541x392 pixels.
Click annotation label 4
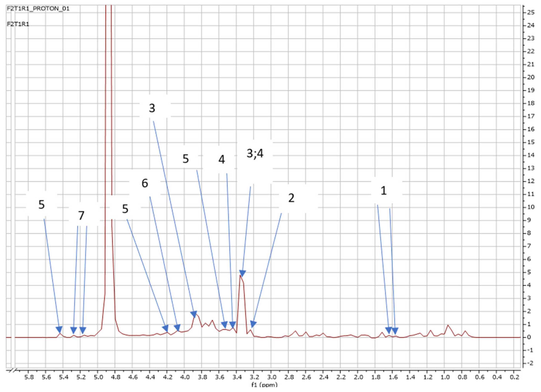[x=222, y=160]
